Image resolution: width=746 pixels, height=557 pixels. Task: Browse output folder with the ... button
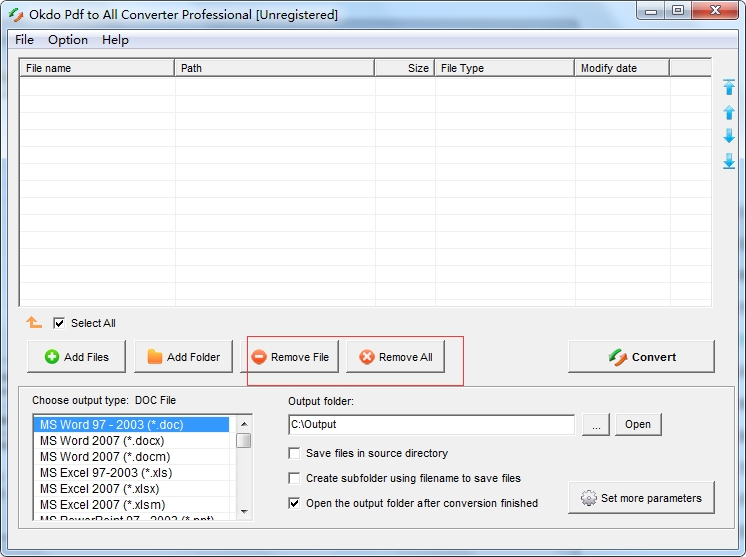[x=596, y=424]
